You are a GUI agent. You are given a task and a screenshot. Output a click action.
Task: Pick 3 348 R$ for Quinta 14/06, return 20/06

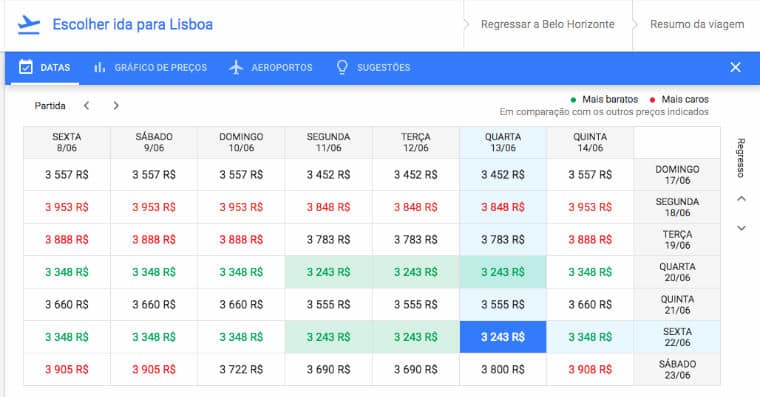(590, 272)
